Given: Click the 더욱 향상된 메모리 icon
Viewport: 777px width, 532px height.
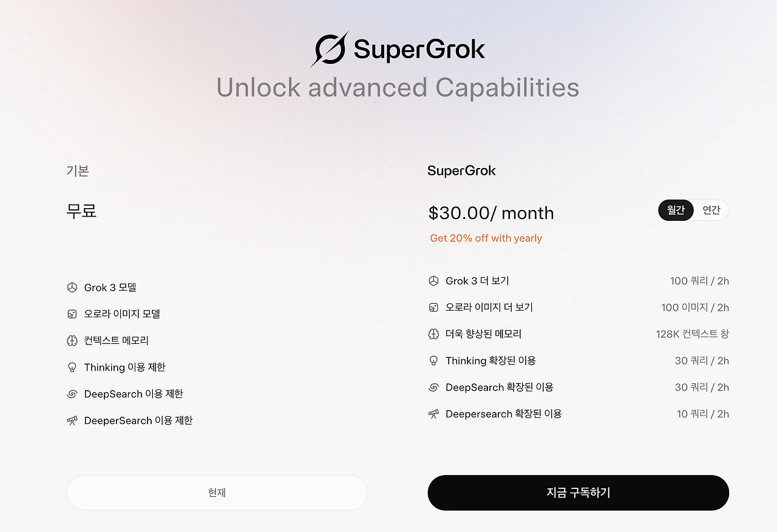Looking at the screenshot, I should coord(433,334).
